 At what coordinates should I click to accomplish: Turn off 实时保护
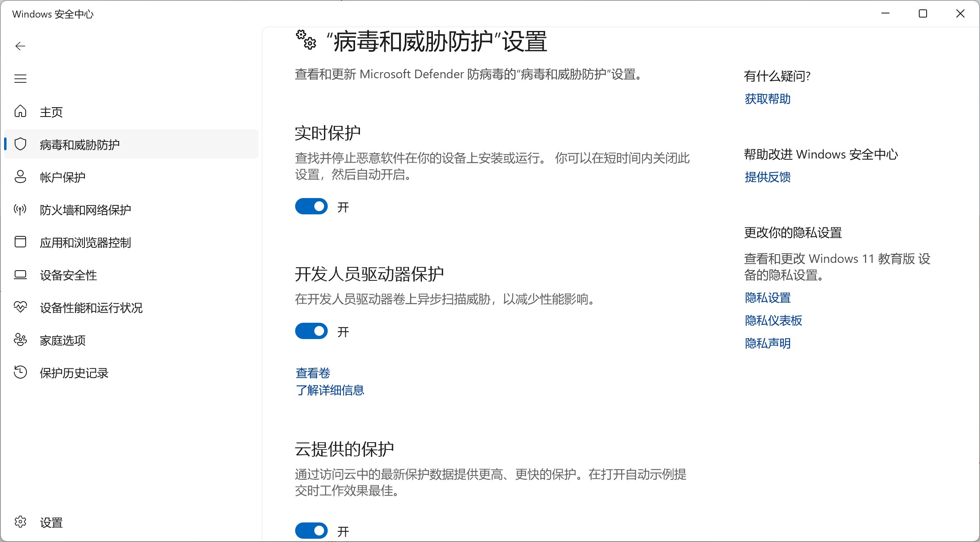tap(311, 207)
